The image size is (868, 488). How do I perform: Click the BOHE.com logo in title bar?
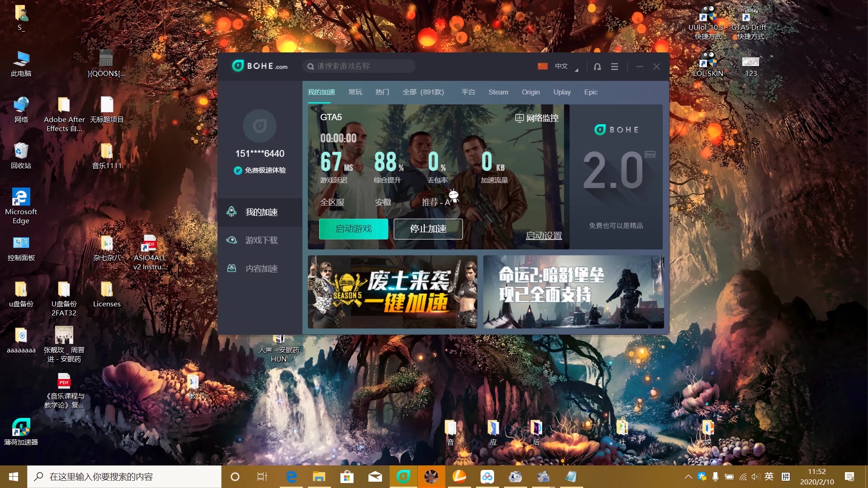(260, 66)
